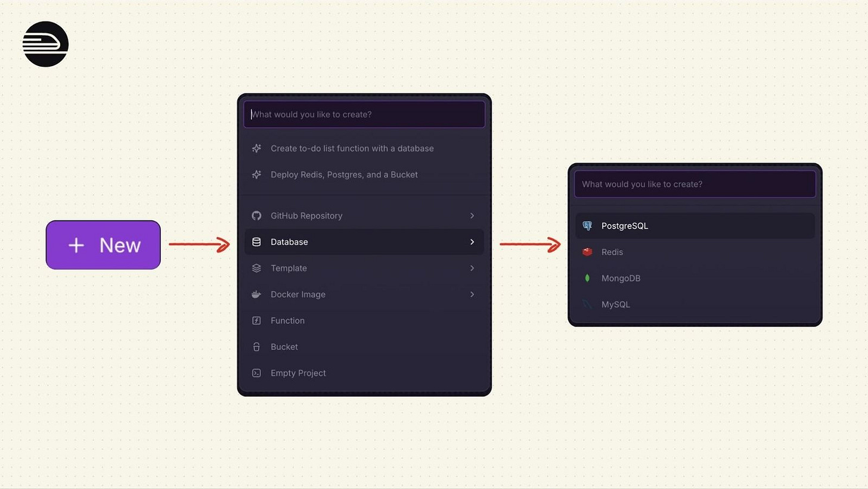This screenshot has height=489, width=868.
Task: Select PostgreSQL database
Action: tap(695, 226)
